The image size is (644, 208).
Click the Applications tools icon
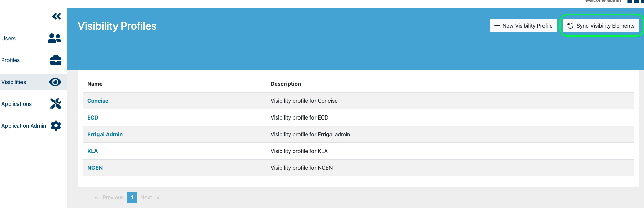(56, 104)
